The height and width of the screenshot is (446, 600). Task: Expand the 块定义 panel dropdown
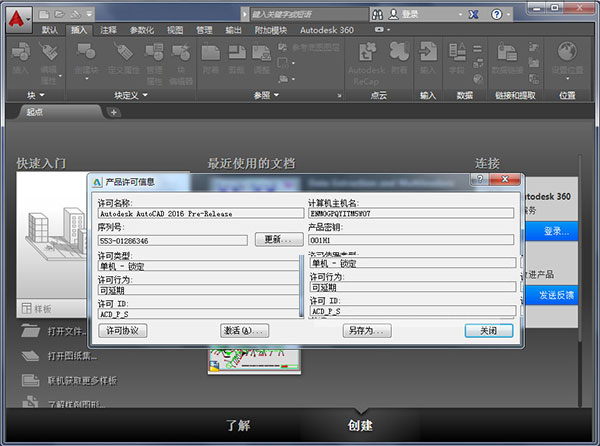(x=145, y=95)
